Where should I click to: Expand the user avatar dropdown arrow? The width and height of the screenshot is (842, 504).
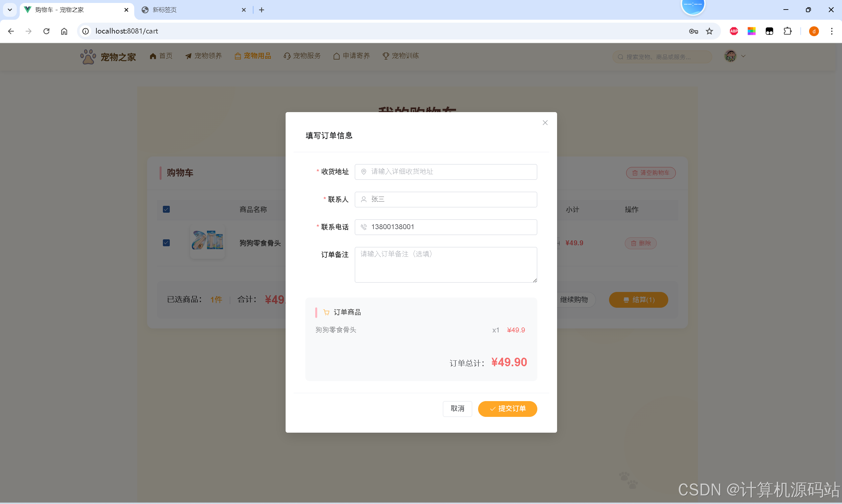(x=743, y=56)
